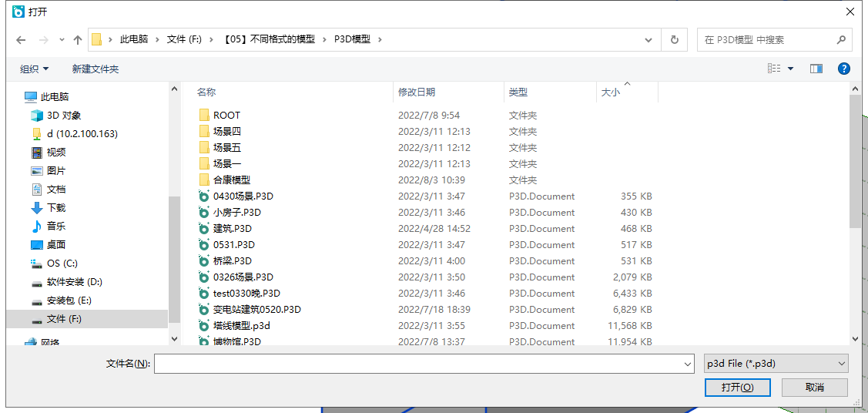Select 小房子.P3D file icon
Viewport: 868px width, 413px height.
(x=205, y=212)
